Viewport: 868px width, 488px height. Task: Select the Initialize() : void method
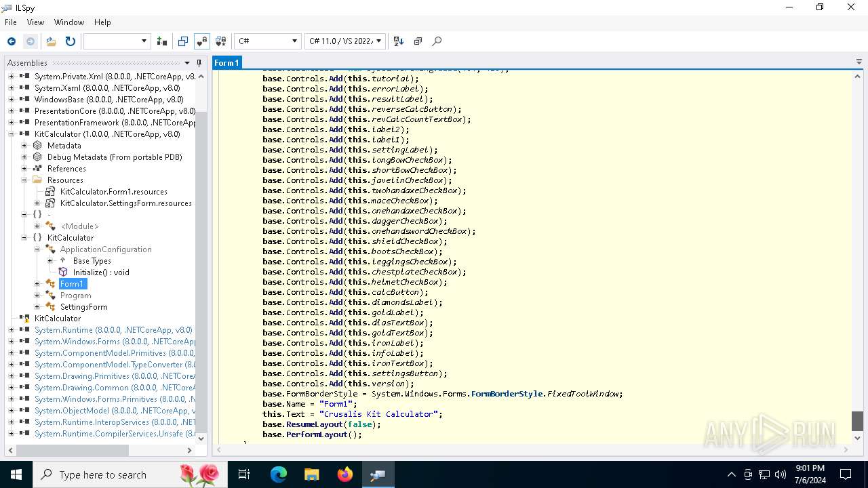(101, 272)
